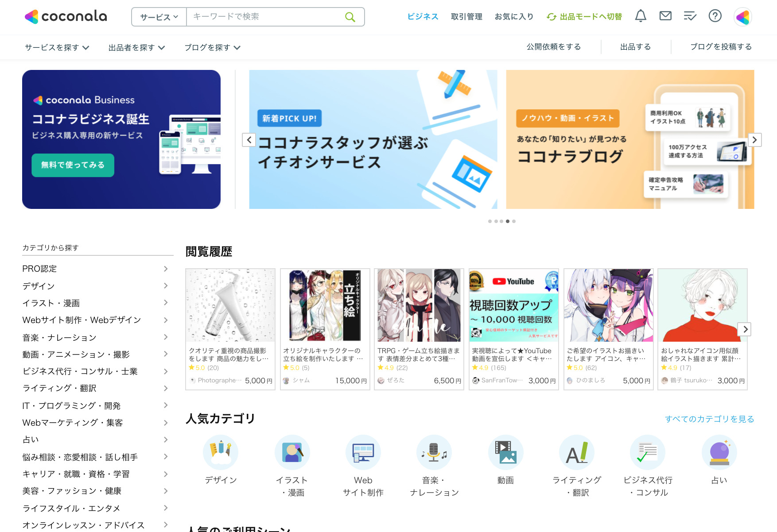Open the 商品撮影 service card thumbnail

(230, 305)
